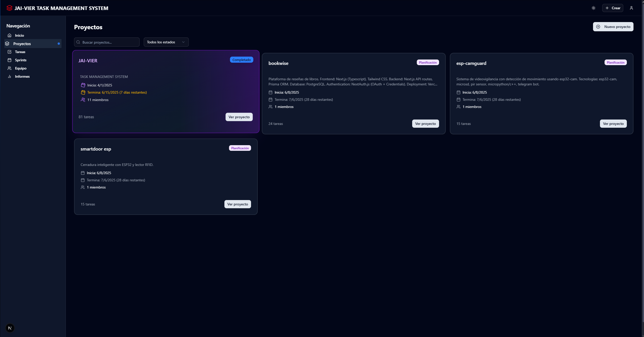Click the Informes bar chart icon
Viewport: 644px width, 337px height.
coord(9,76)
